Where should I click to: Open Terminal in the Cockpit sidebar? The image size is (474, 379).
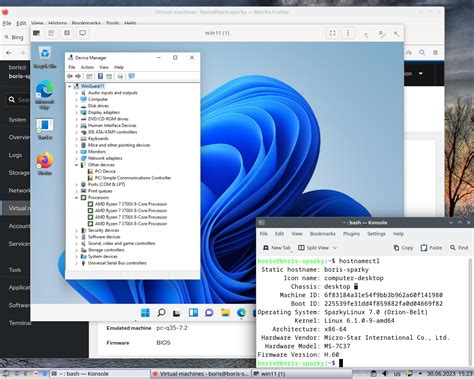tap(15, 323)
